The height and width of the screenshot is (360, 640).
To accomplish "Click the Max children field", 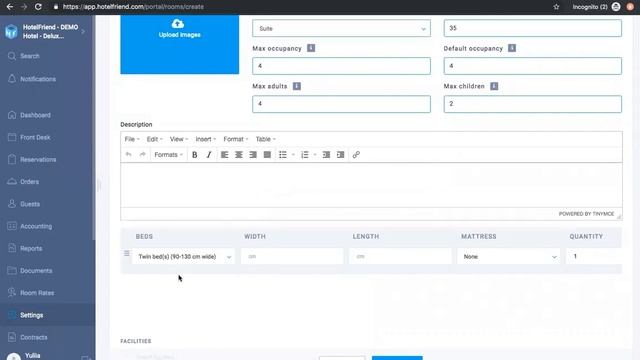I will pos(533,104).
